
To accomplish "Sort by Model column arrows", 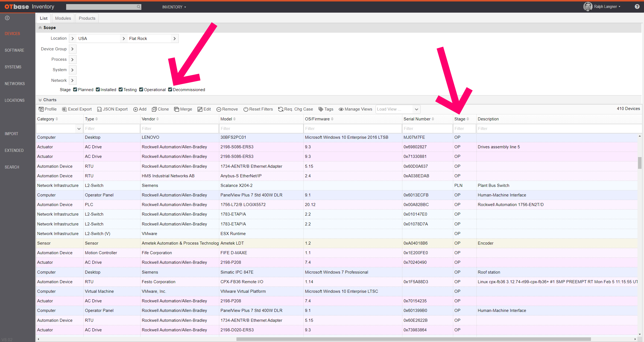I will point(234,119).
